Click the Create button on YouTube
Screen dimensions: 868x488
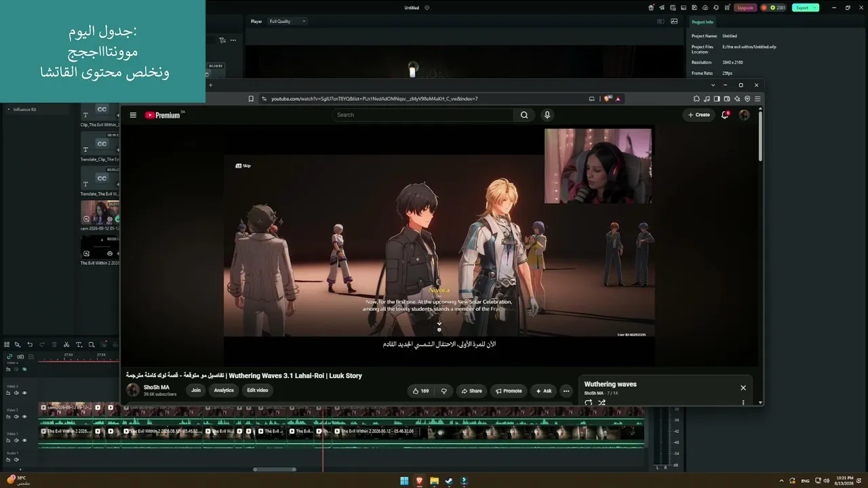[x=699, y=115]
